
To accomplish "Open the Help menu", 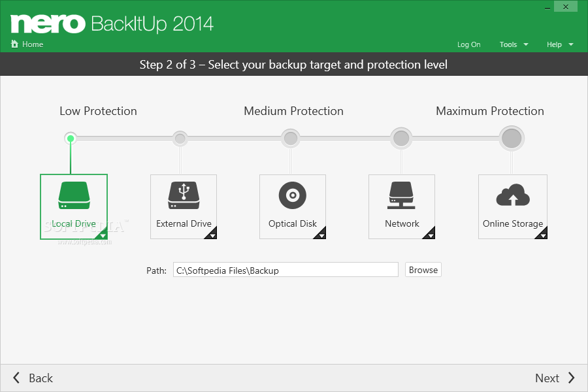I will pyautogui.click(x=560, y=44).
